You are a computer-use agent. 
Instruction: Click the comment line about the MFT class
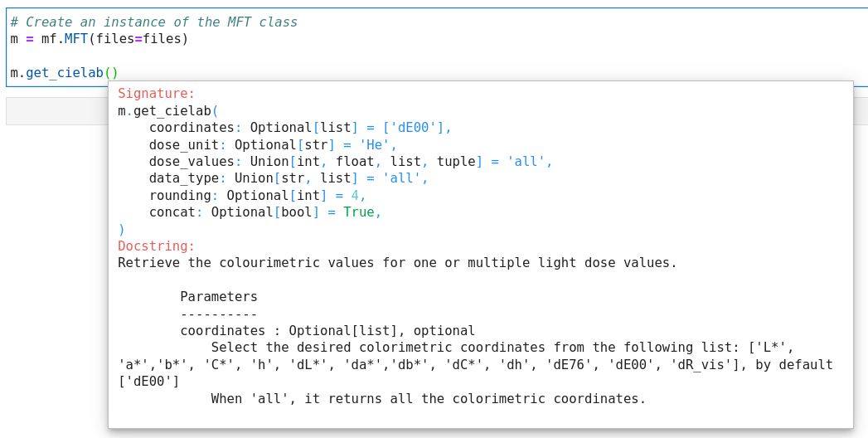click(x=153, y=22)
